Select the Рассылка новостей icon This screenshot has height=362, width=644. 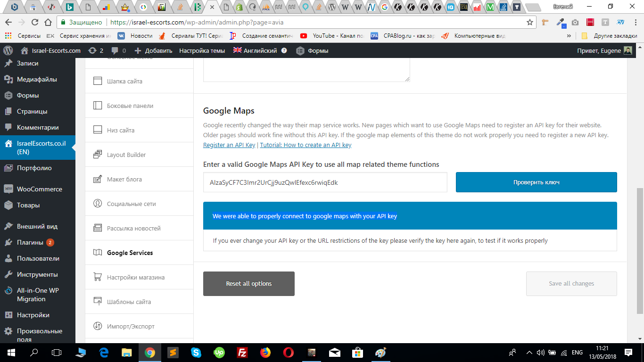tap(98, 228)
